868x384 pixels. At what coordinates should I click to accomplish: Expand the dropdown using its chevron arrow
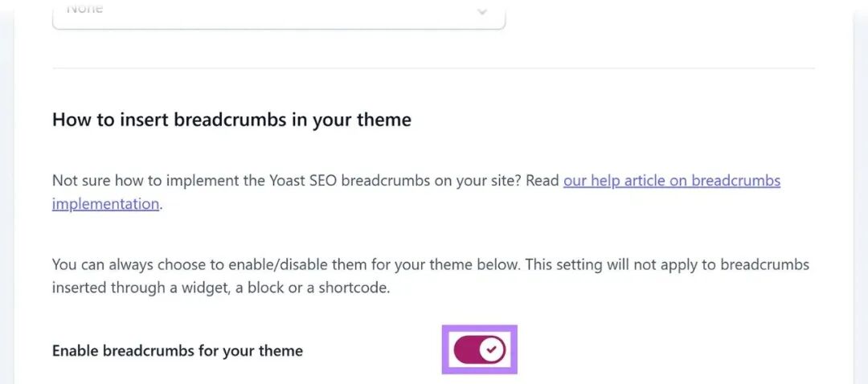click(482, 11)
